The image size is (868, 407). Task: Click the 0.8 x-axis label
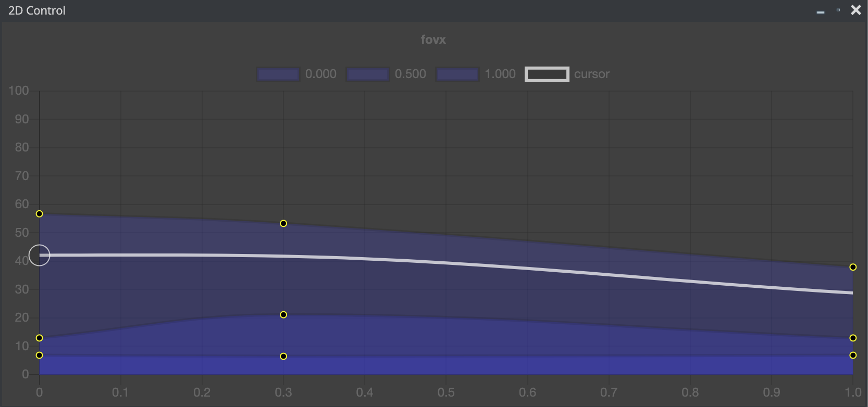tap(690, 392)
